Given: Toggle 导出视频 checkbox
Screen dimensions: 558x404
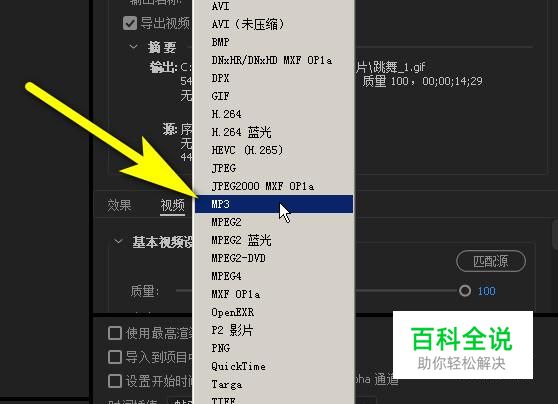Looking at the screenshot, I should pyautogui.click(x=130, y=23).
